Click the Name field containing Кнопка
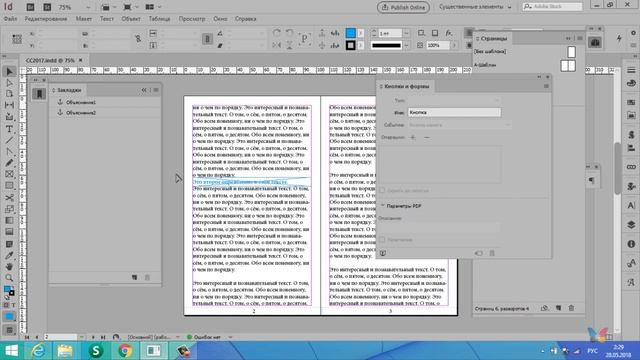 click(x=454, y=112)
